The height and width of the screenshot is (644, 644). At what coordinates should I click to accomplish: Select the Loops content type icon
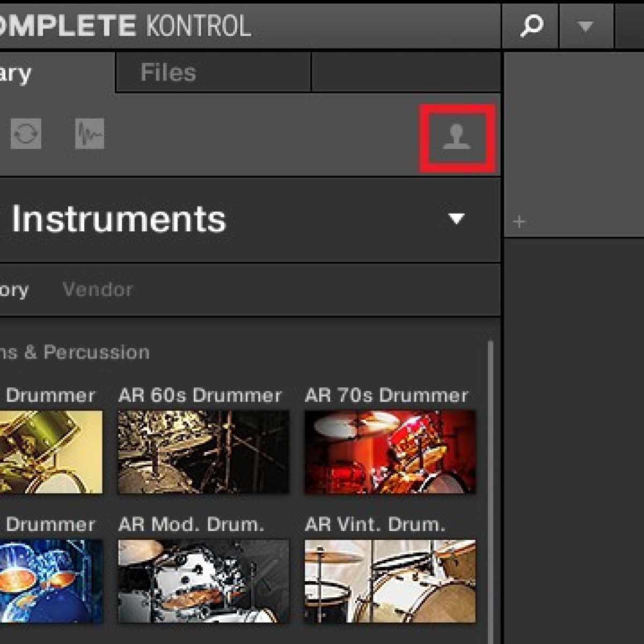coord(26,134)
